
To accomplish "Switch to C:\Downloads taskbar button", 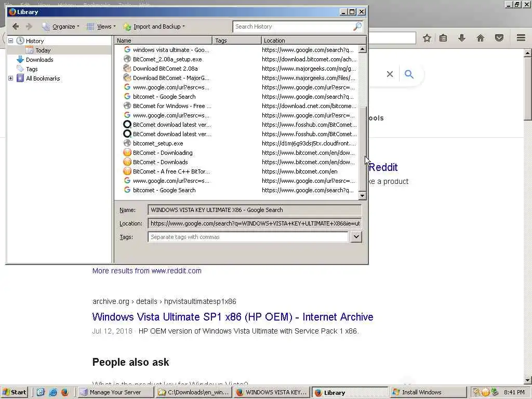I will [193, 392].
